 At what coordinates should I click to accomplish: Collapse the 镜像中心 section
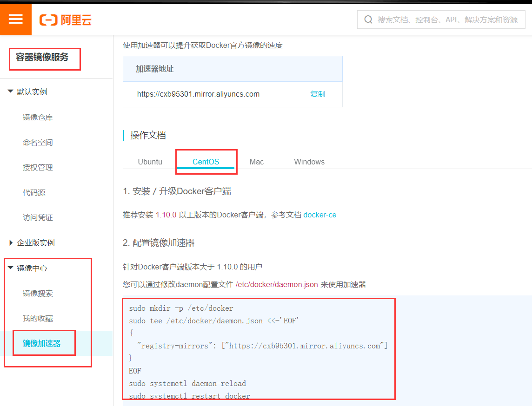pyautogui.click(x=11, y=268)
